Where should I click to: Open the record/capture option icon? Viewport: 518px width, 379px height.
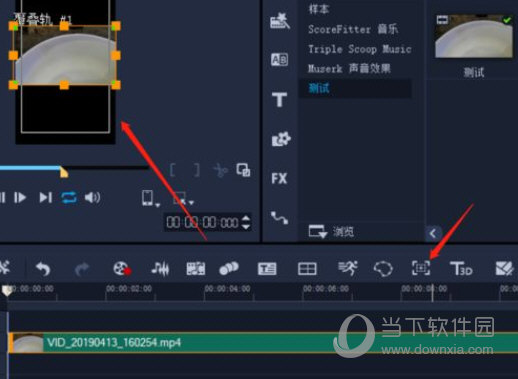pos(122,268)
